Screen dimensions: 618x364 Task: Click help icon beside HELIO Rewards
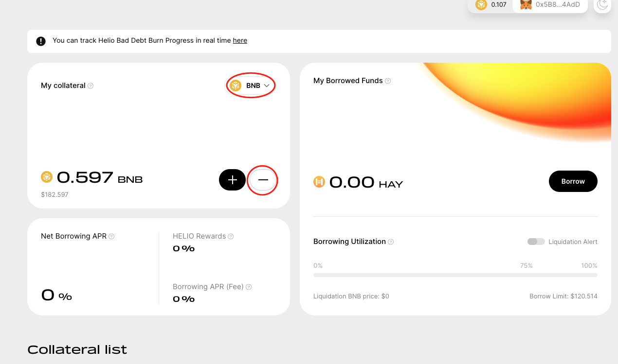231,237
